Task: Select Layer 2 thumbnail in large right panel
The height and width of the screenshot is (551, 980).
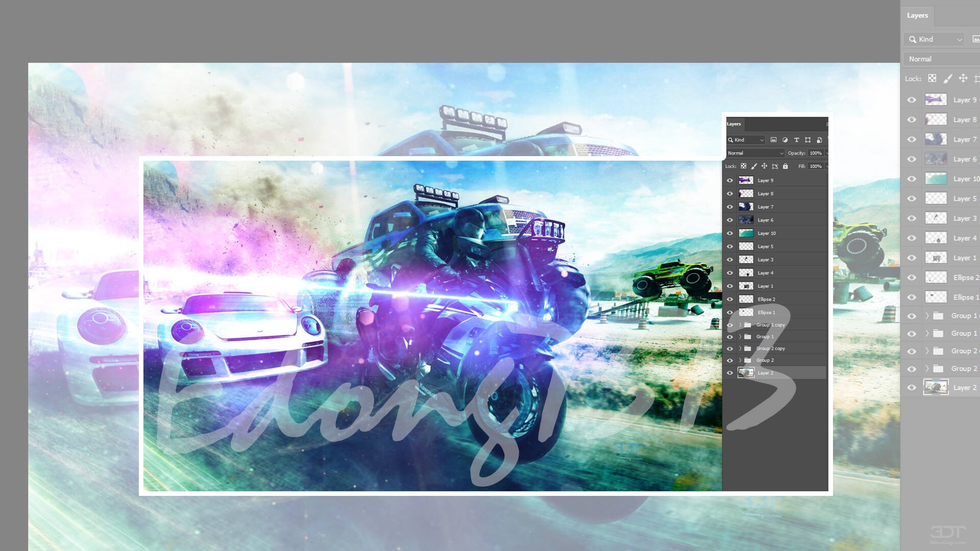Action: tap(936, 387)
